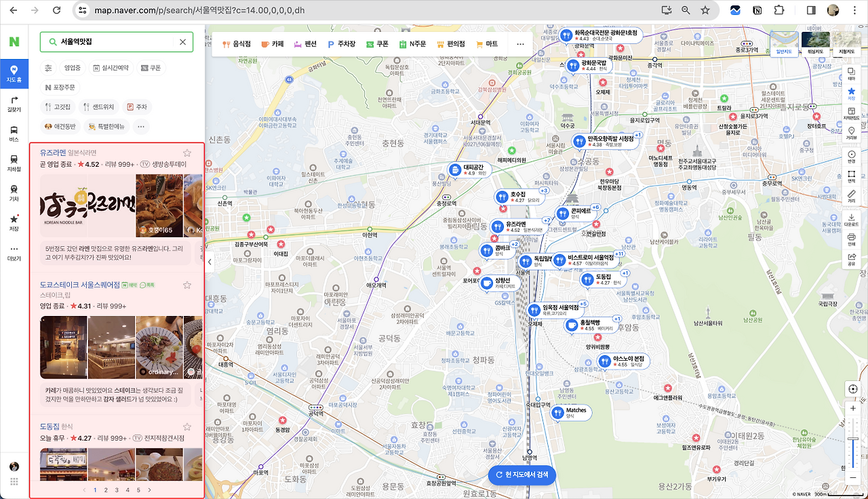Zoom in with the plus button

pos(853,409)
